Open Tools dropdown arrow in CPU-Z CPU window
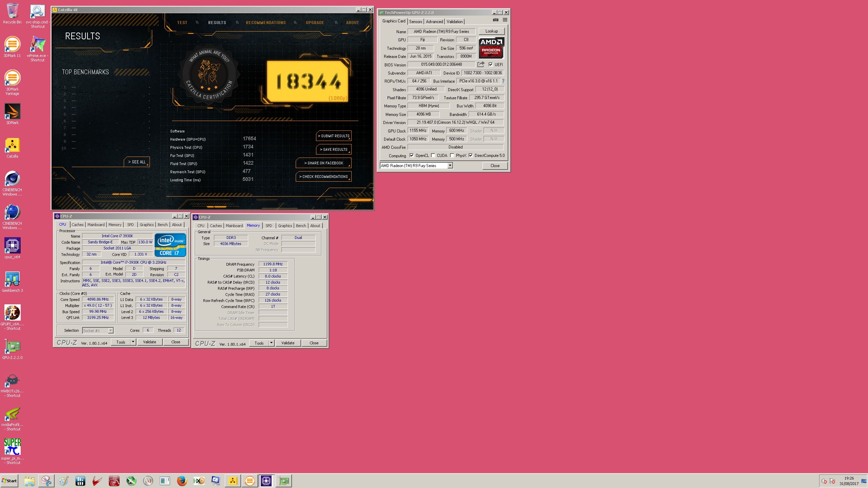The width and height of the screenshot is (868, 488). tap(133, 342)
